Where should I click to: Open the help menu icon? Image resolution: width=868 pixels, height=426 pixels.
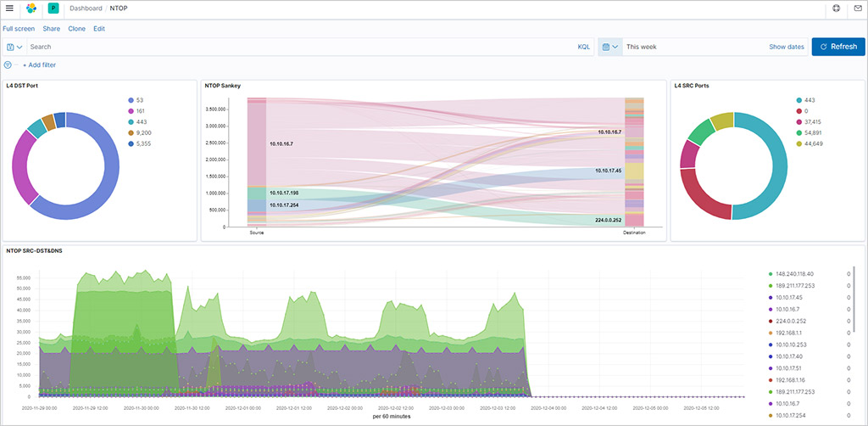[x=837, y=8]
